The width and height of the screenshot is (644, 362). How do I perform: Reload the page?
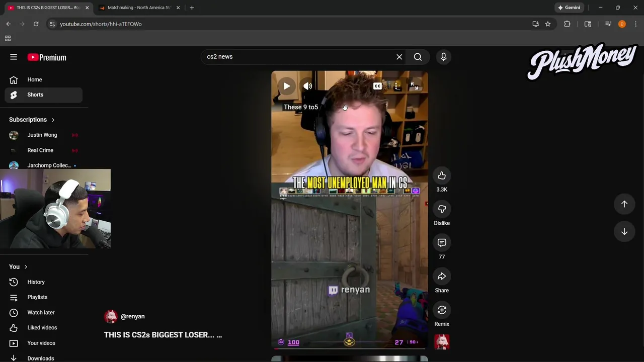[x=36, y=24]
